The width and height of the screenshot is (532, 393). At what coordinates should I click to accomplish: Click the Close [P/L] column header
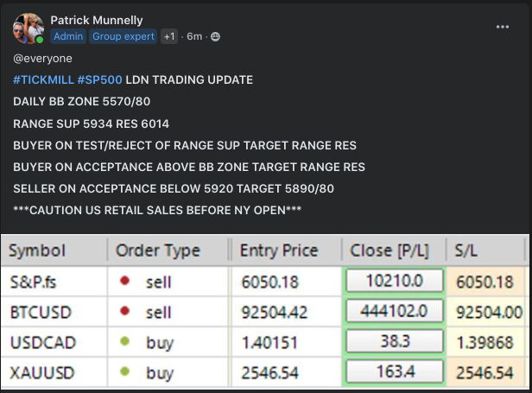[394, 250]
